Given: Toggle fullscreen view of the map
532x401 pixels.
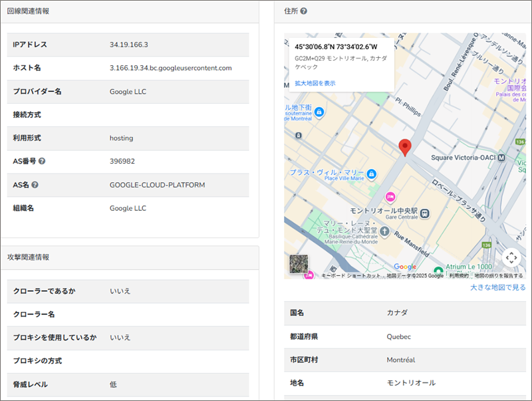Looking at the screenshot, I should point(511,257).
